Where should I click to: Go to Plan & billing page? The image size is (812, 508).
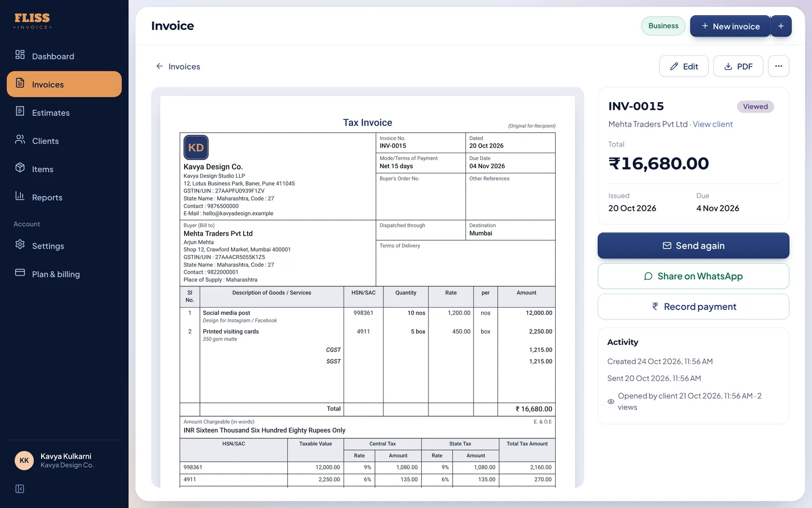click(x=64, y=274)
